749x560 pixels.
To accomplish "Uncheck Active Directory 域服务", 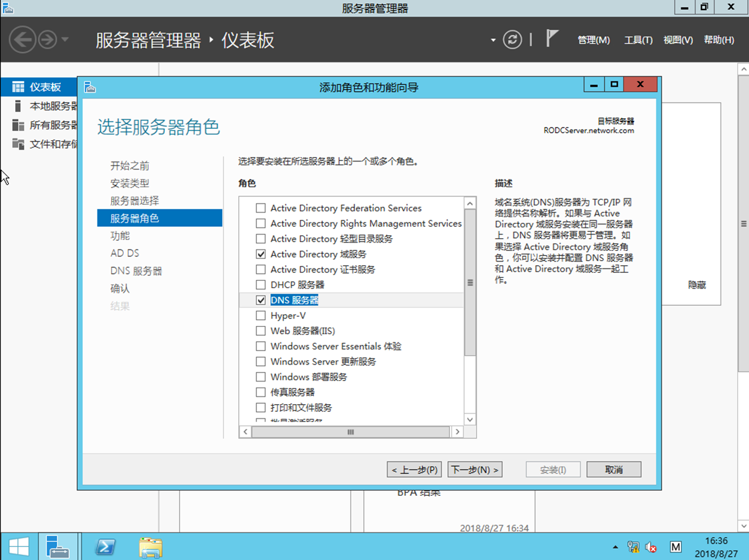I will (261, 254).
